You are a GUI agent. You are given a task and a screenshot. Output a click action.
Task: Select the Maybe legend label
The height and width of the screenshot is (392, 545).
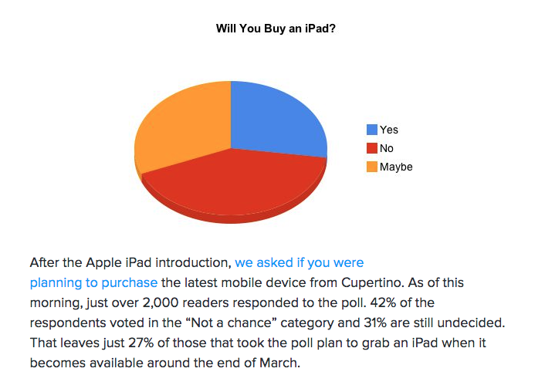pos(396,167)
